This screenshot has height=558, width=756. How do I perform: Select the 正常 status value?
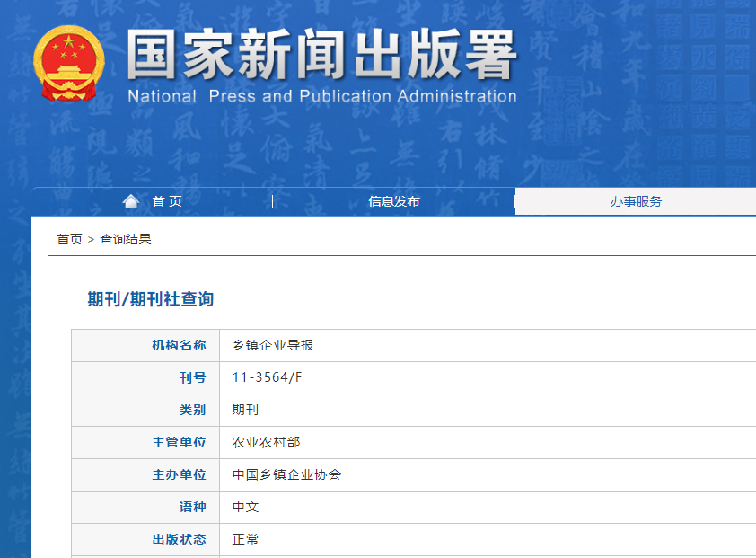245,539
